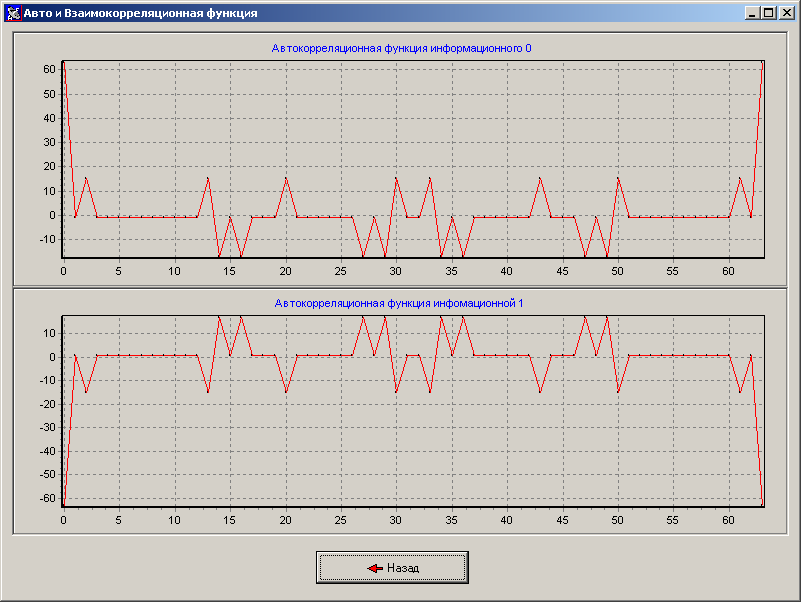The image size is (801, 602).
Task: Click y-axis label -40 on bottom chart
Action: pos(48,451)
